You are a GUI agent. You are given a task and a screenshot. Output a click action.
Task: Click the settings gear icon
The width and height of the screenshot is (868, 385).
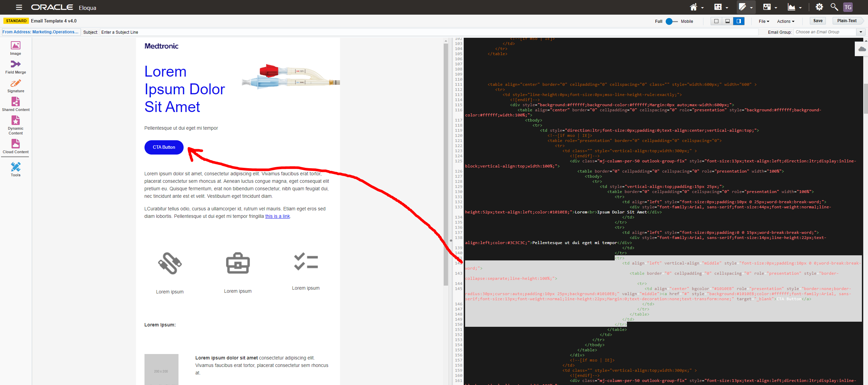pos(819,7)
